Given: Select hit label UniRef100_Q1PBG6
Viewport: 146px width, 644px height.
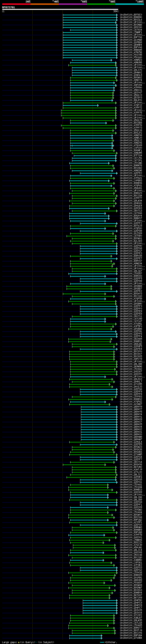Looking at the screenshot, I should (131, 42).
